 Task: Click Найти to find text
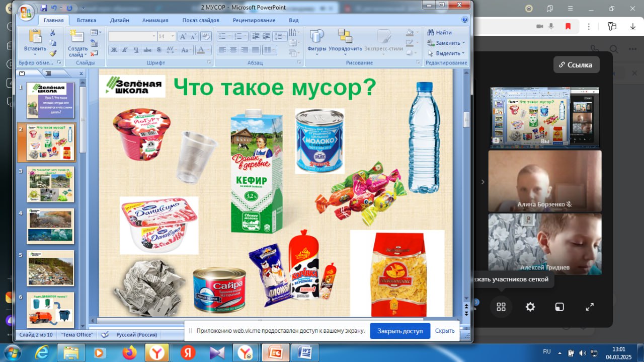[439, 33]
